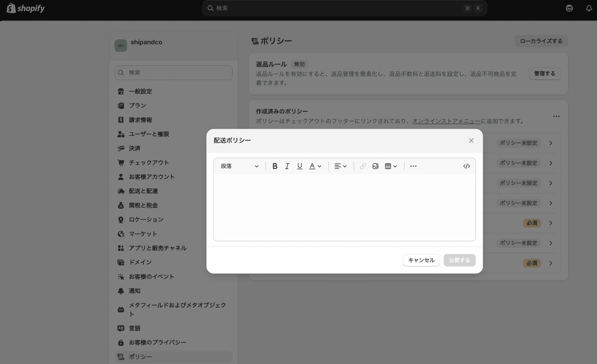Apply italic formatting in the policy editor

pyautogui.click(x=287, y=166)
